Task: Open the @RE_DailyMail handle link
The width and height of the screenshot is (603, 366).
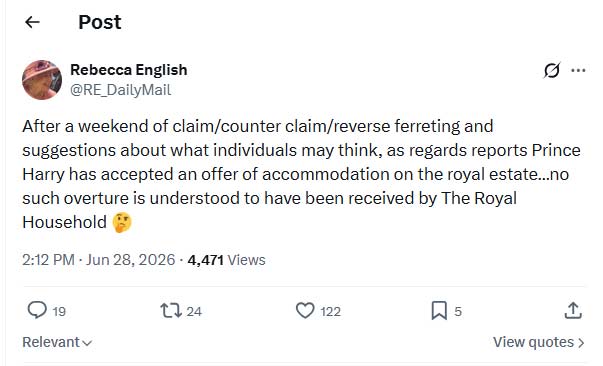Action: pos(120,90)
